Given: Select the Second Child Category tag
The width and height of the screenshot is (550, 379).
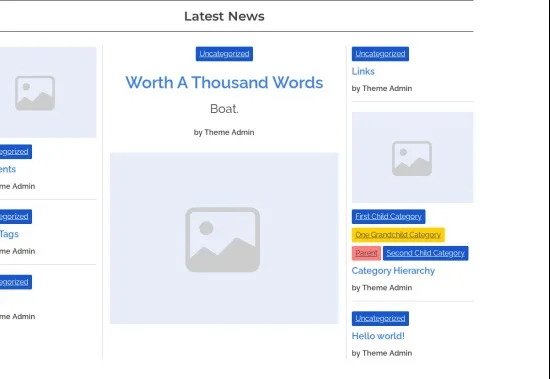Looking at the screenshot, I should (425, 253).
